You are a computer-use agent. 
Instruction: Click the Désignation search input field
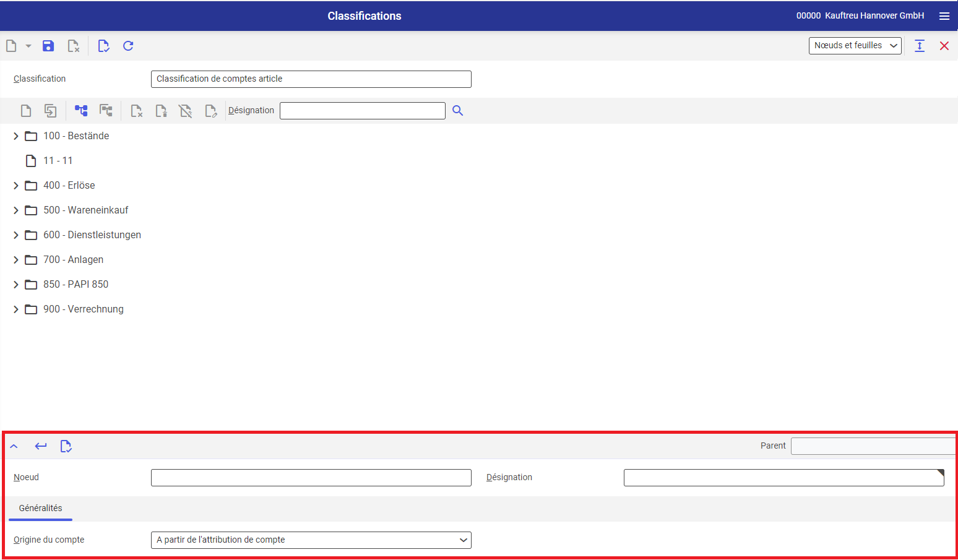coord(363,111)
